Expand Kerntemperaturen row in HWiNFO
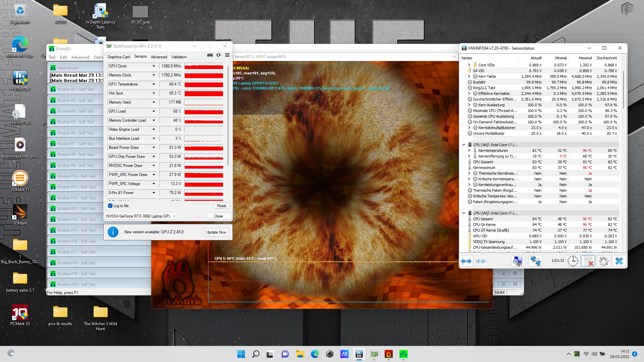 tap(469, 150)
